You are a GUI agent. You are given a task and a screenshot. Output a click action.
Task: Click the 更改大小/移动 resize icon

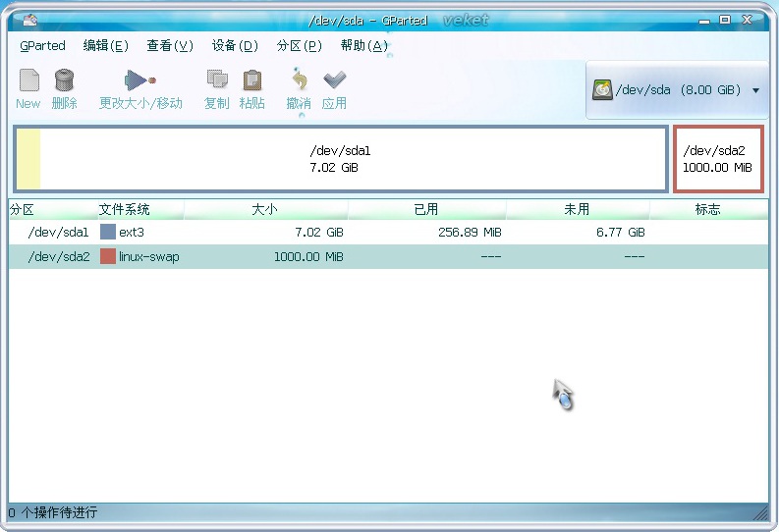tap(140, 80)
